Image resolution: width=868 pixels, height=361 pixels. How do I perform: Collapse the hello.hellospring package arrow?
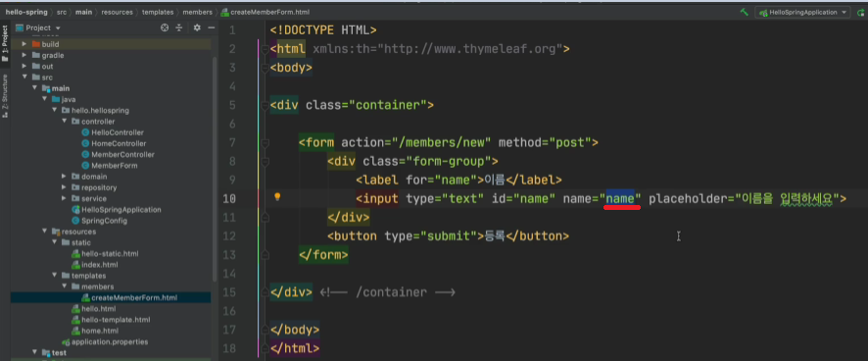pos(54,110)
